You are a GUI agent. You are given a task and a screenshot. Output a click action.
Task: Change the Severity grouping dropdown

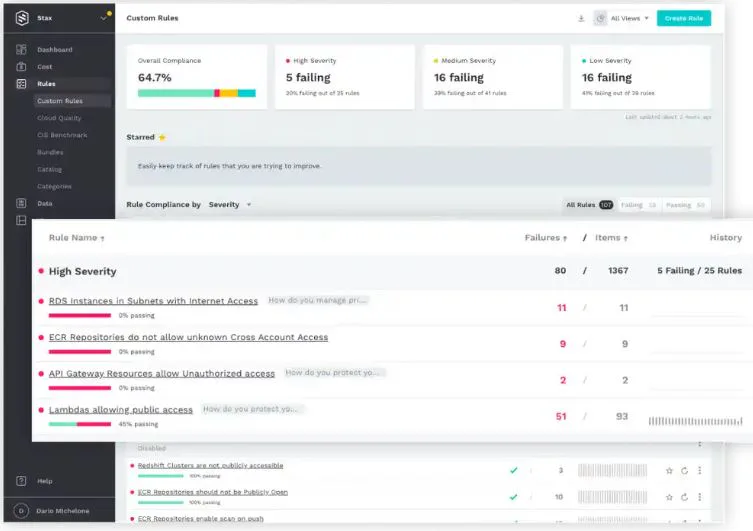(x=230, y=205)
